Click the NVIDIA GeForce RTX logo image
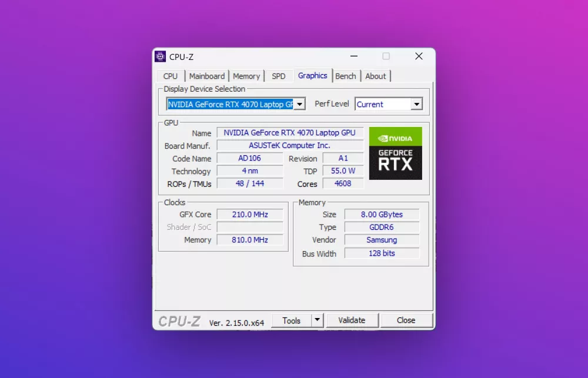Image resolution: width=588 pixels, height=378 pixels. [395, 153]
